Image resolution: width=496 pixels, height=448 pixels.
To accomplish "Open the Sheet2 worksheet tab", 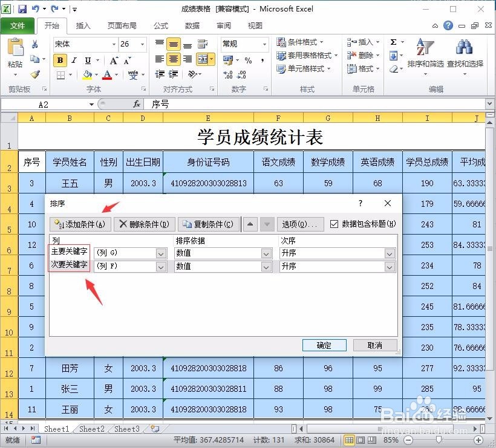I will click(x=91, y=429).
